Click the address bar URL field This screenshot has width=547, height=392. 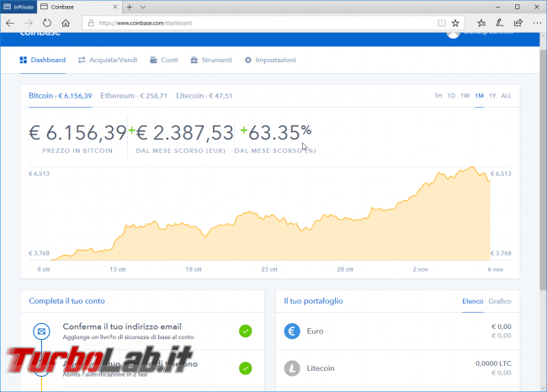tap(260, 23)
